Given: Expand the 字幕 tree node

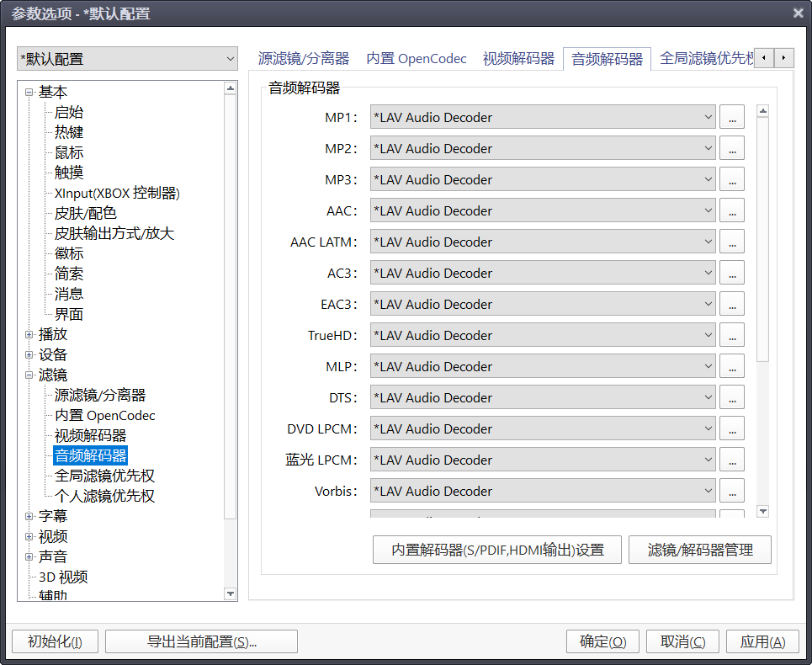Looking at the screenshot, I should point(29,516).
